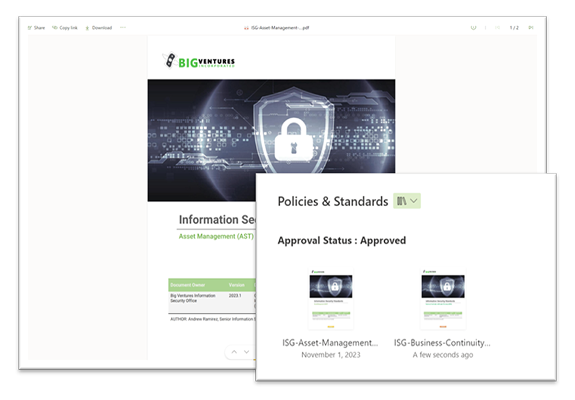
Task: Click the green circular icon left of page counter
Action: coord(473,28)
